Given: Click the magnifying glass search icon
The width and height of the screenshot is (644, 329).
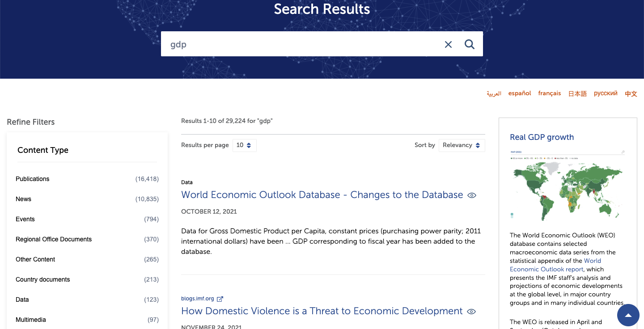Looking at the screenshot, I should pos(469,44).
